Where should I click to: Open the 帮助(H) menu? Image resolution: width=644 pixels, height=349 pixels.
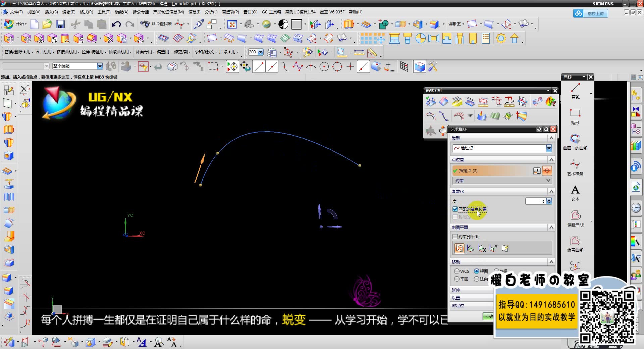[356, 12]
